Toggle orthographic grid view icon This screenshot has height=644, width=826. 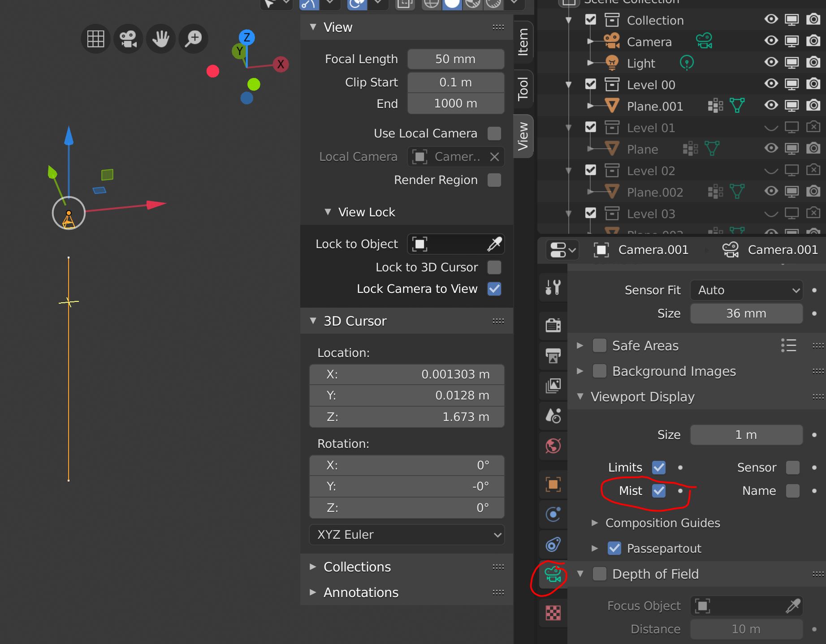[x=95, y=39]
